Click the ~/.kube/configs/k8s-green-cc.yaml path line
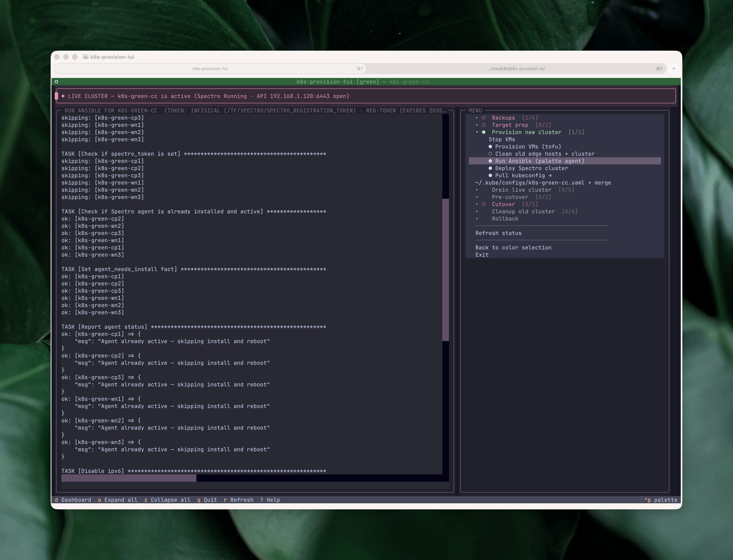Screen dimensions: 733x560 (543, 183)
